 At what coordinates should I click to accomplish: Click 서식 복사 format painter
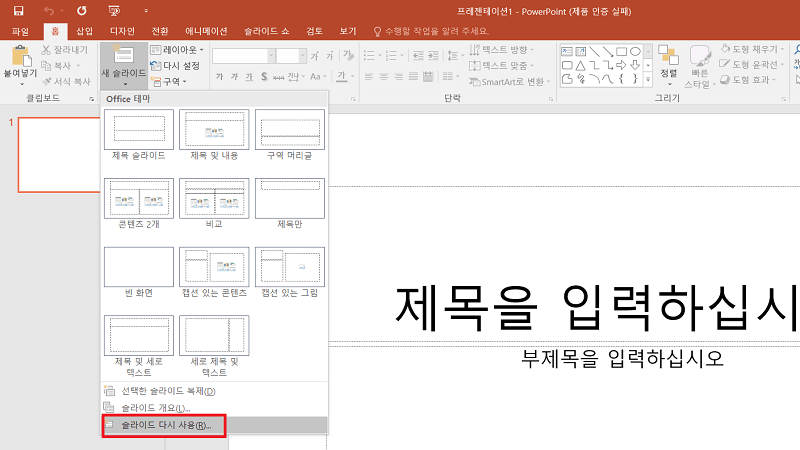pos(66,81)
